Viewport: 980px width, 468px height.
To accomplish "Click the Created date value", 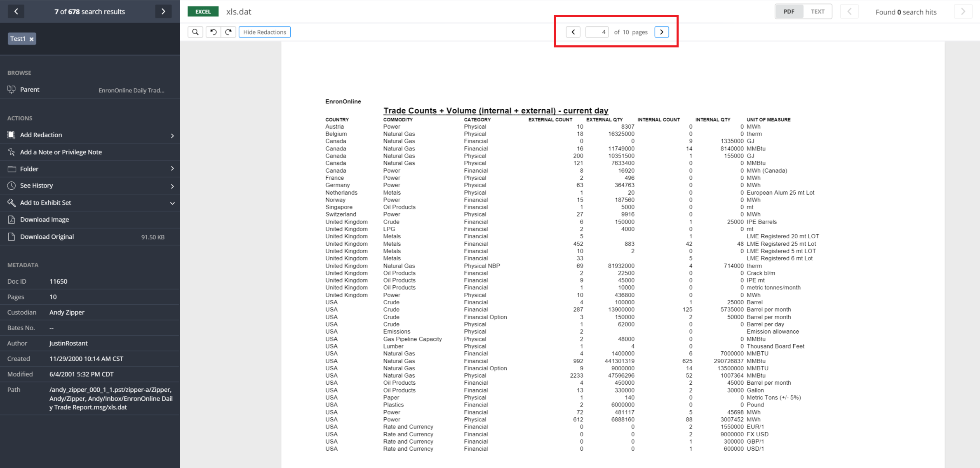I will [86, 359].
